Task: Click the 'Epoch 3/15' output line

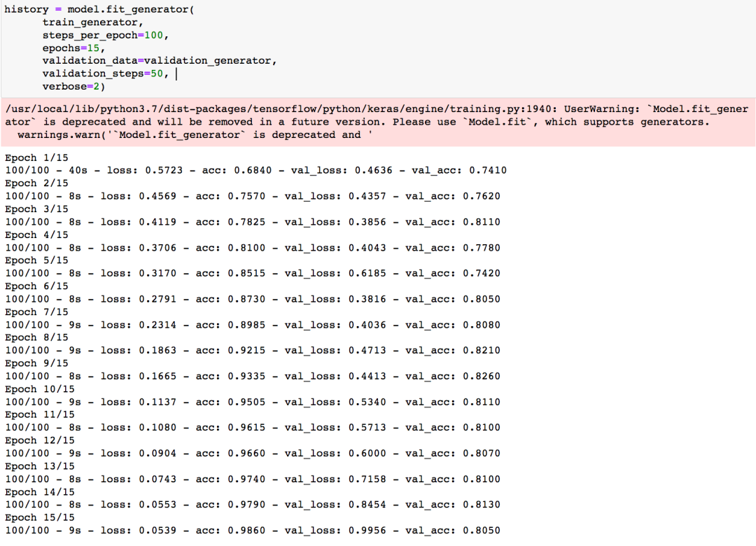Action: pyautogui.click(x=36, y=209)
